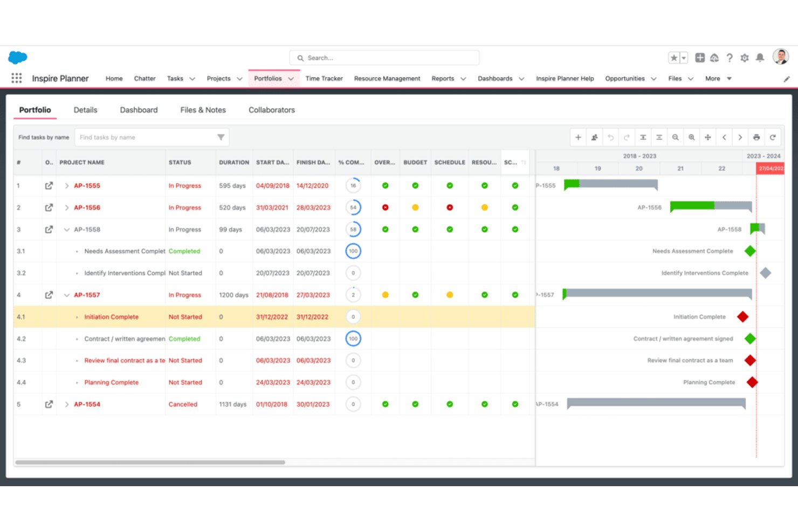The width and height of the screenshot is (798, 532).
Task: Collapse the AP-1558 project row
Action: point(67,230)
